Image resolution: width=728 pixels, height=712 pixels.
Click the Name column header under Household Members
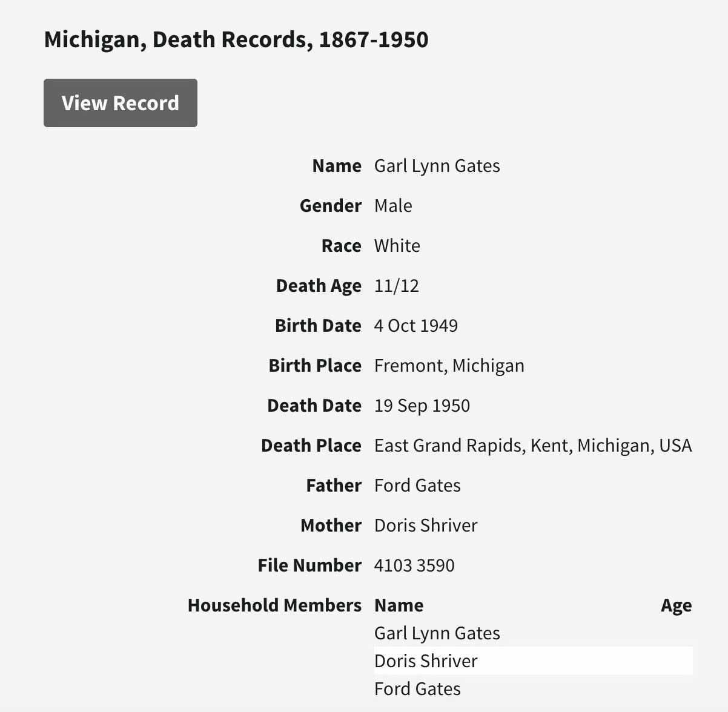point(399,605)
